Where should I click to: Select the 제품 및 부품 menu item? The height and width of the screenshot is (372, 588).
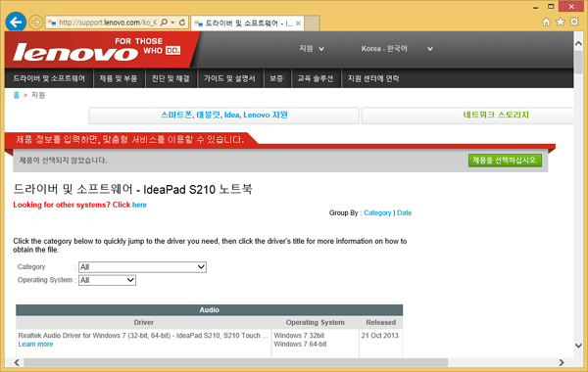pos(119,78)
